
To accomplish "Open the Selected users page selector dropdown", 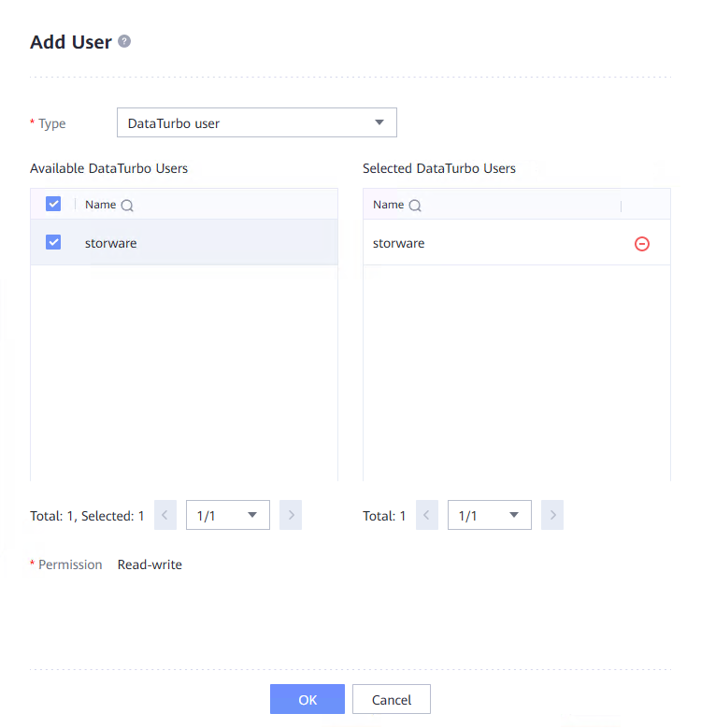I will click(x=490, y=515).
